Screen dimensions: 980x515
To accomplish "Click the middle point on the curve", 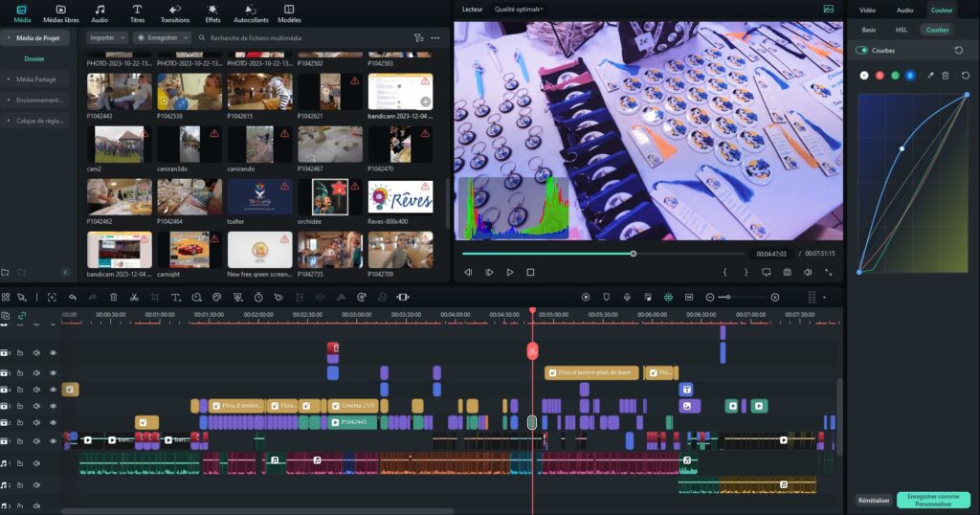I will (x=902, y=148).
